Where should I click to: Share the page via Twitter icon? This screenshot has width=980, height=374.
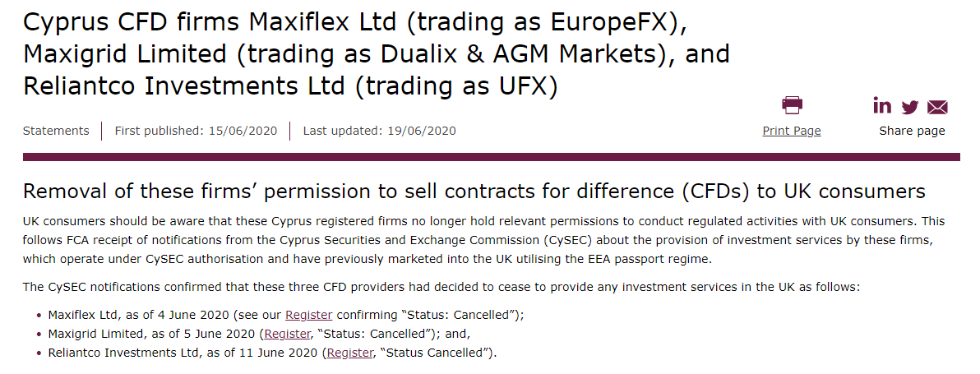click(909, 107)
